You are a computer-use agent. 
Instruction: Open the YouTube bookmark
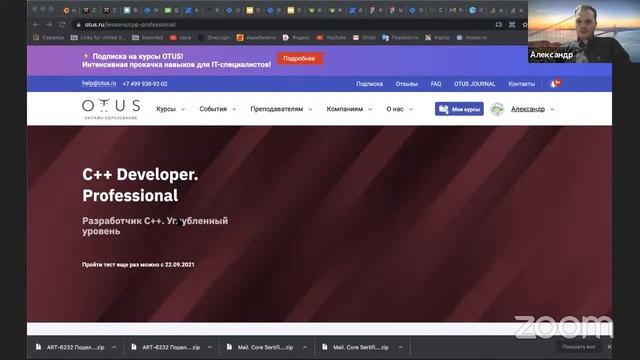click(x=331, y=38)
